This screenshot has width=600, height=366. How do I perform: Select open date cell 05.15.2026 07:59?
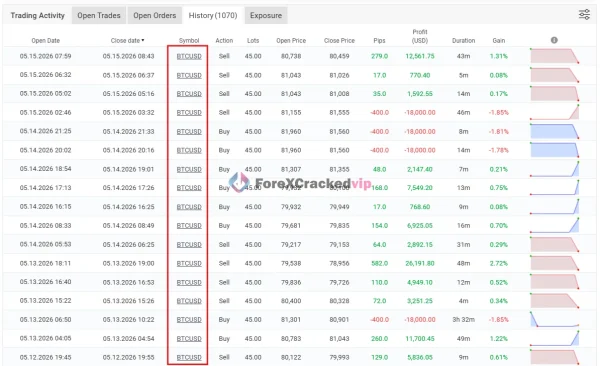click(46, 56)
